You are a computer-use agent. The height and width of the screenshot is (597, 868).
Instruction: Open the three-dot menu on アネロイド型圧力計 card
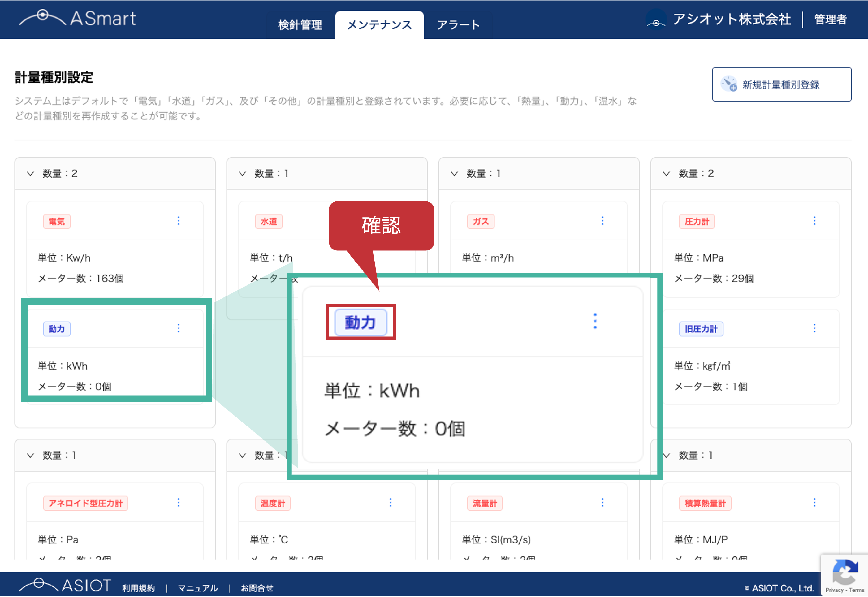(x=179, y=503)
